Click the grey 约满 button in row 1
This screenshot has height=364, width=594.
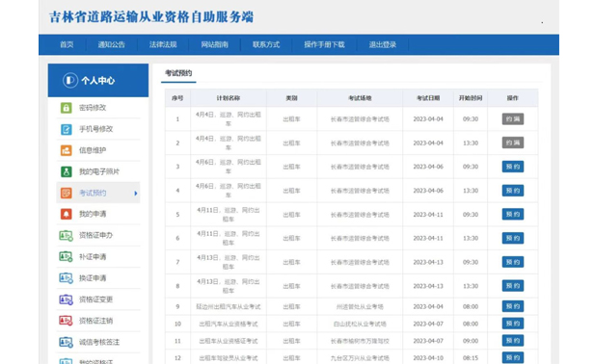(513, 119)
